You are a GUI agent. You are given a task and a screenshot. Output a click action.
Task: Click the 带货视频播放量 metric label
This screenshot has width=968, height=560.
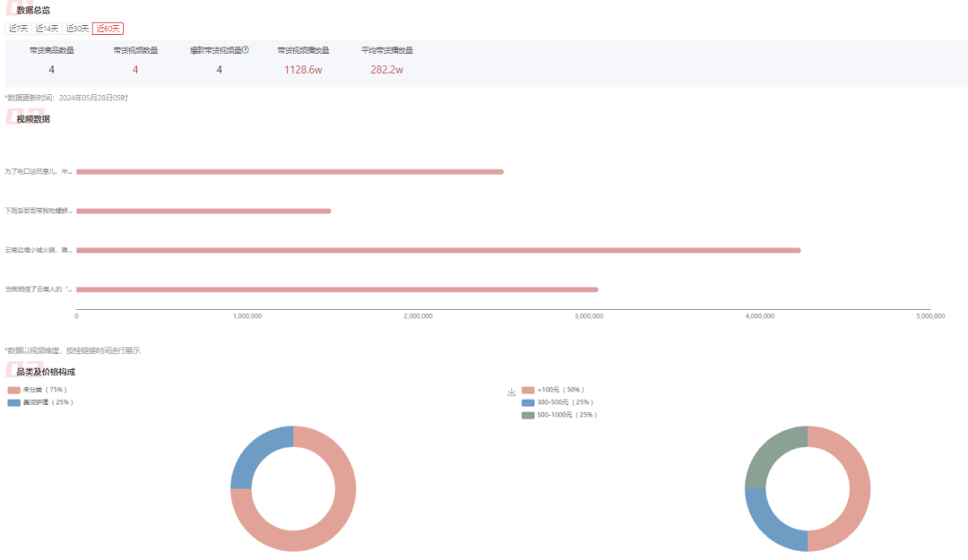[303, 51]
